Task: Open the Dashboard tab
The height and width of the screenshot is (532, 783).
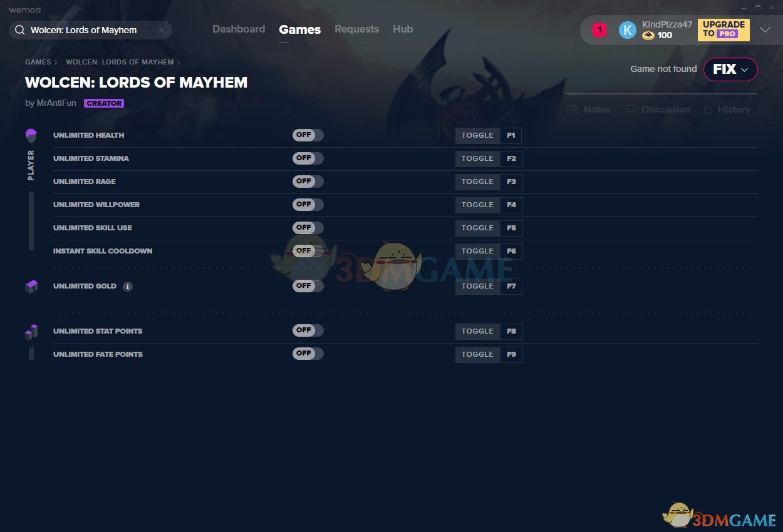Action: pyautogui.click(x=238, y=29)
